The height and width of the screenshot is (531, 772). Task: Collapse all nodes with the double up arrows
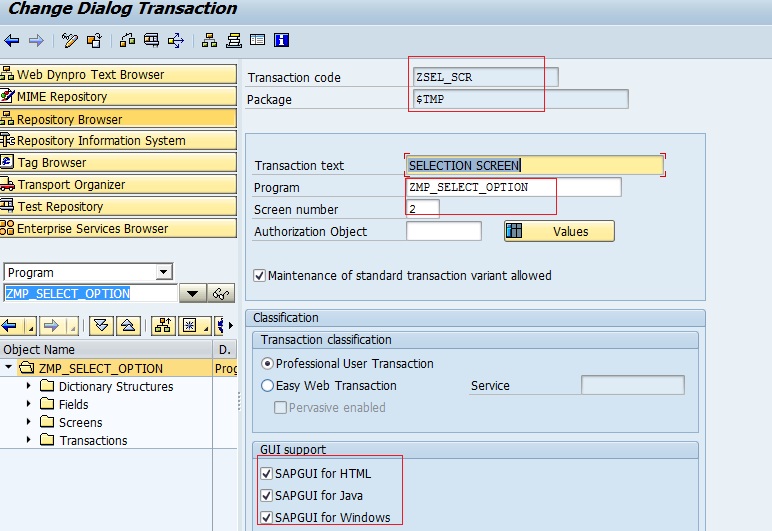[x=128, y=326]
